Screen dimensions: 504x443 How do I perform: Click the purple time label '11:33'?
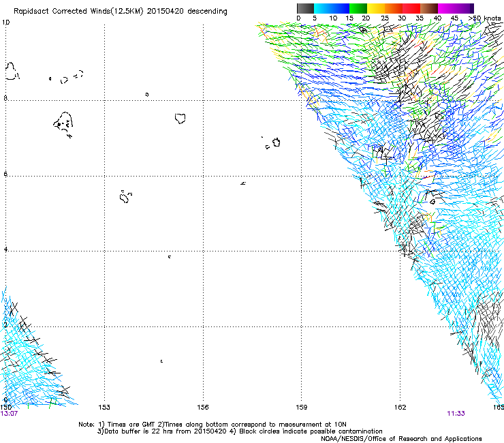(x=456, y=414)
